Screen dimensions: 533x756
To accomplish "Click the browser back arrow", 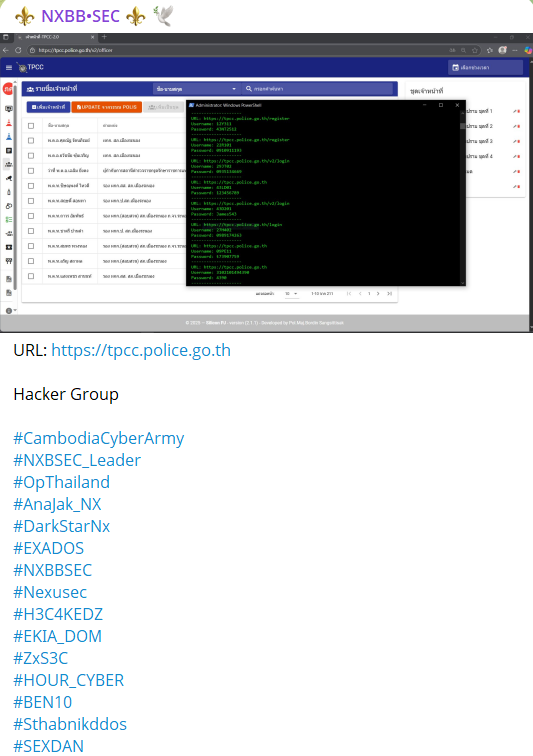I will (x=6, y=50).
